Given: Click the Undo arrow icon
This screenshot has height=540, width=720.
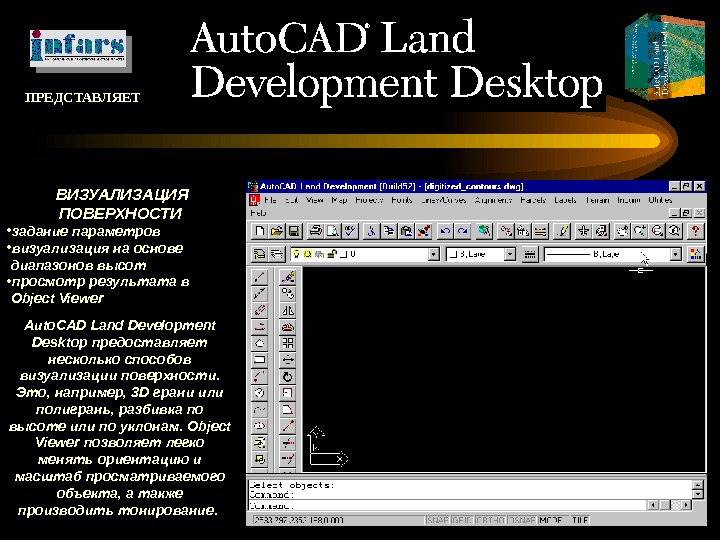Looking at the screenshot, I should coord(444,231).
